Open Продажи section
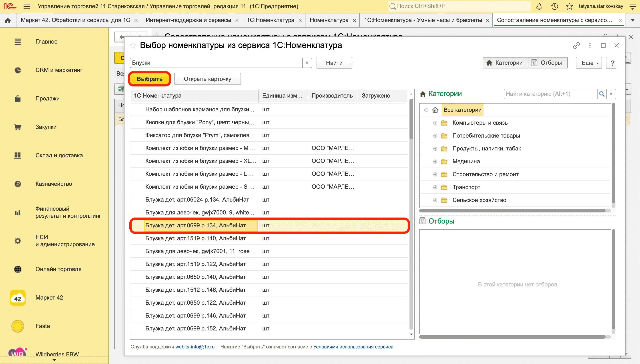The height and width of the screenshot is (364, 640). 48,98
